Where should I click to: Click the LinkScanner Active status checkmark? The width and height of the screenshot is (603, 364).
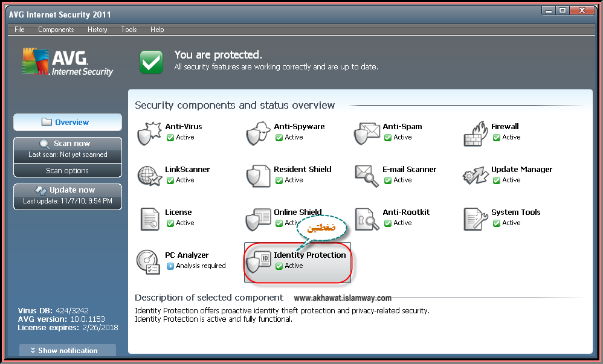point(170,180)
